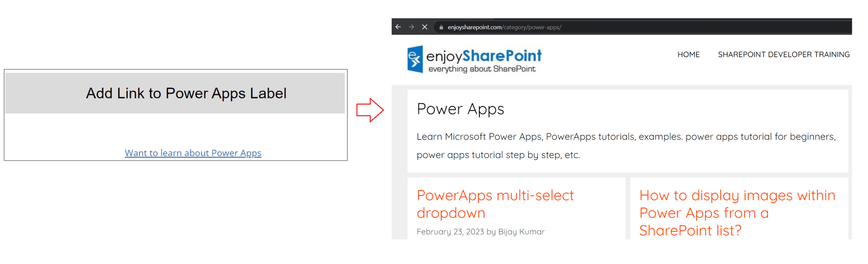The height and width of the screenshot is (264, 868).
Task: Open the 'PowerApps multi-select dropdown' article
Action: pyautogui.click(x=495, y=204)
